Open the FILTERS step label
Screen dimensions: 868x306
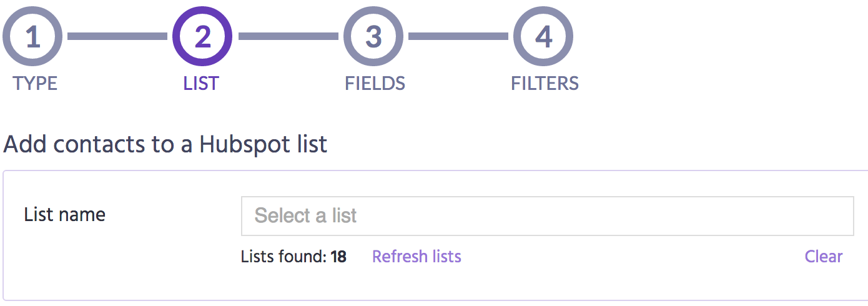point(545,84)
